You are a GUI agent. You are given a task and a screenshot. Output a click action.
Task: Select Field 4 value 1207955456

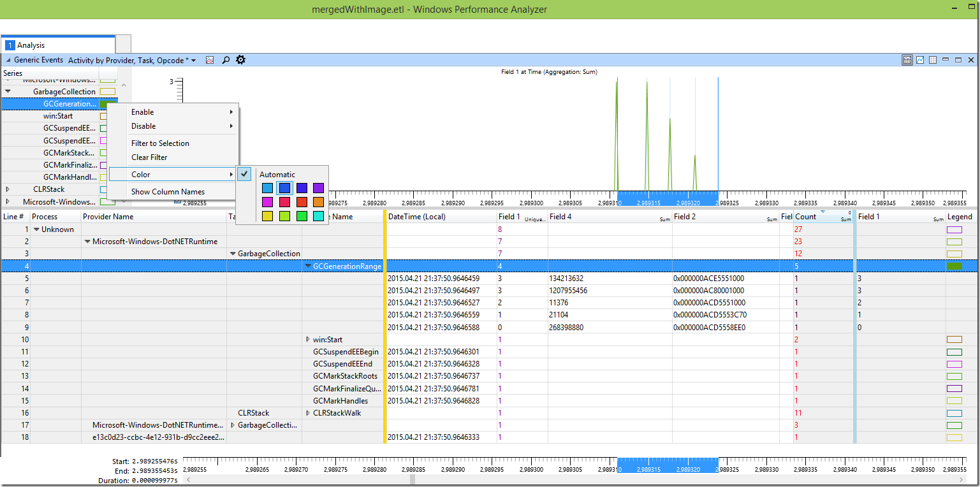[x=610, y=291]
